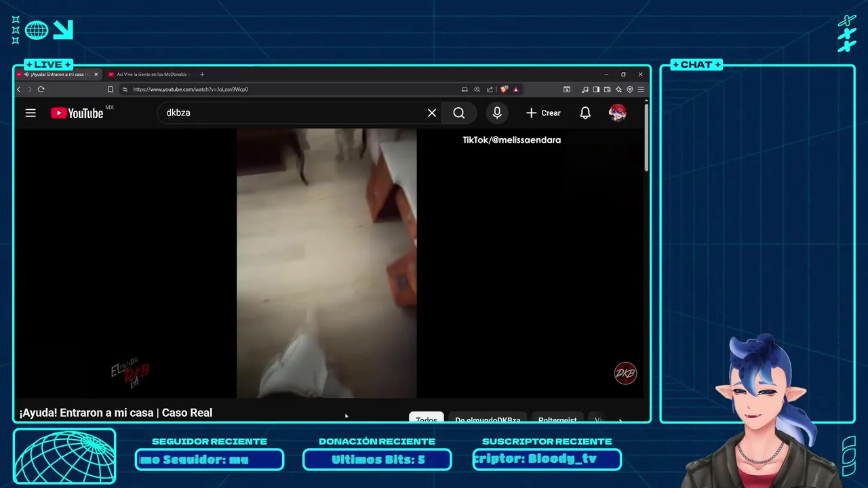Open zoom control in address bar
The image size is (868, 488).
(477, 89)
